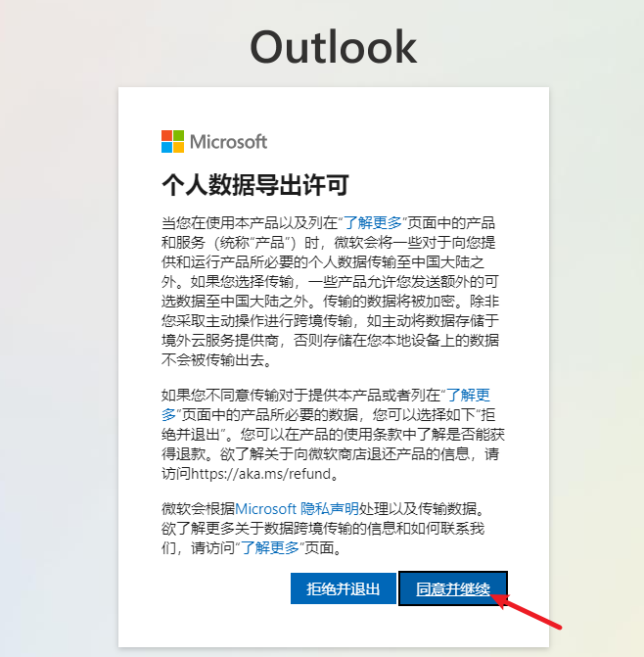Click the paragraph starting 如果您不同意传输
The image size is (644, 657).
pyautogui.click(x=333, y=434)
